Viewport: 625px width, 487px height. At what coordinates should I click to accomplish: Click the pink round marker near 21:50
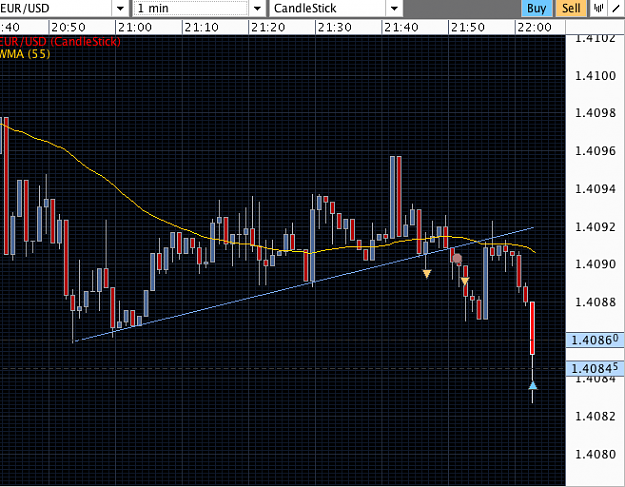[x=457, y=259]
